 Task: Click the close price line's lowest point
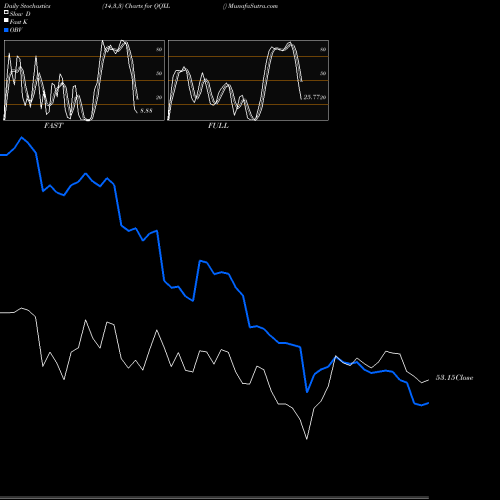[307, 439]
